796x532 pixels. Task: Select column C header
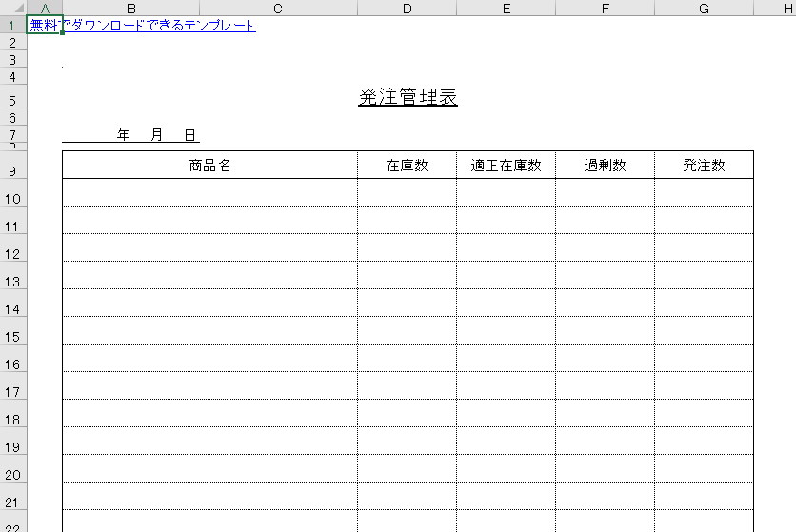point(278,9)
